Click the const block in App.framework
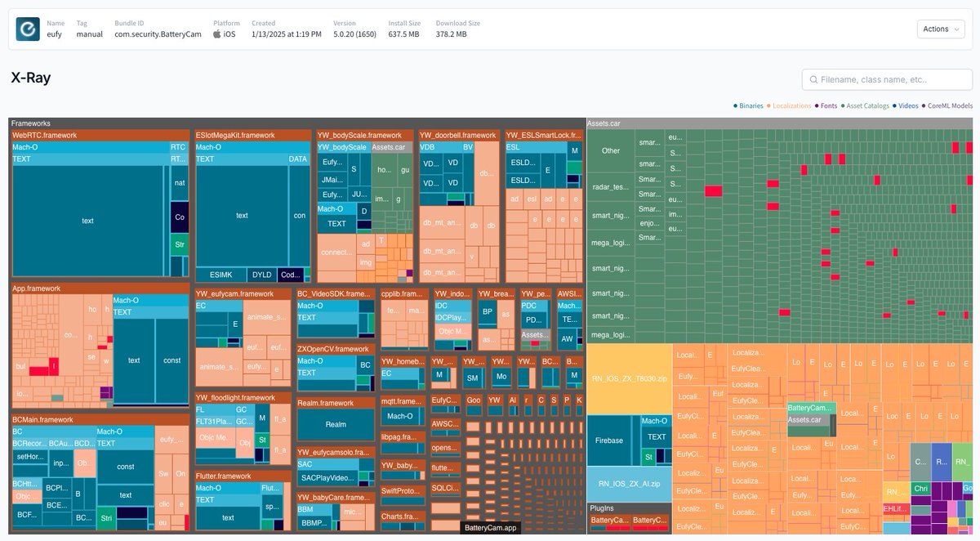 point(172,360)
